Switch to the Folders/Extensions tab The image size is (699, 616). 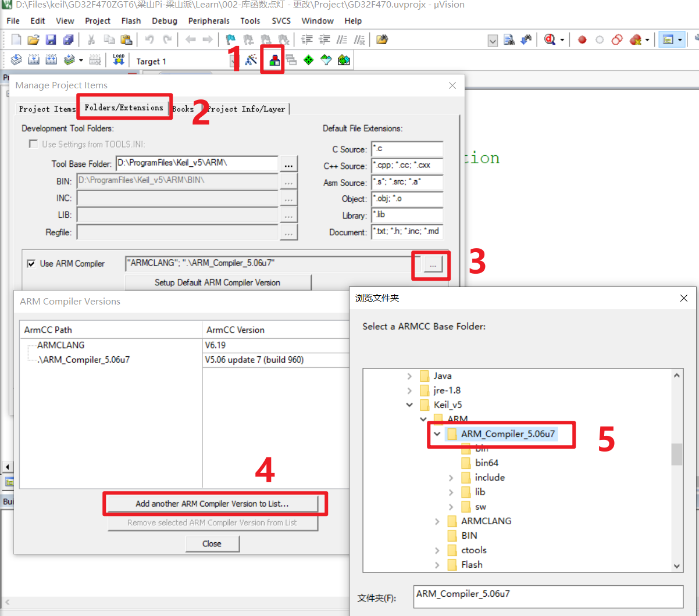124,108
